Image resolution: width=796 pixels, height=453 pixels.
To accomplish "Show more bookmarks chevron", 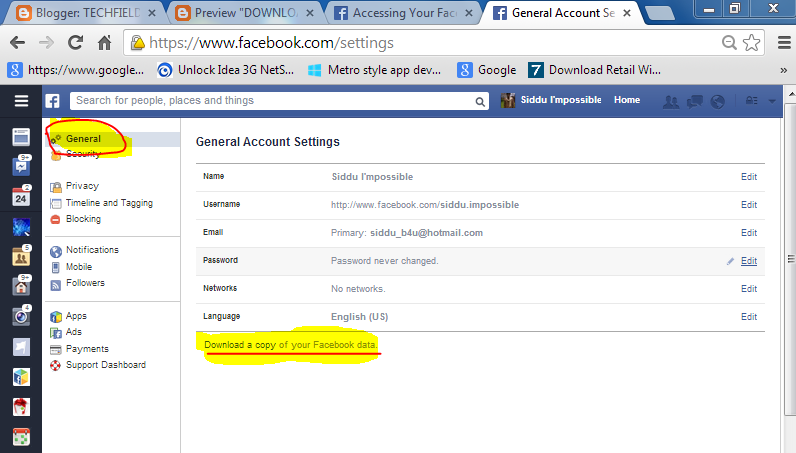I will [x=784, y=71].
